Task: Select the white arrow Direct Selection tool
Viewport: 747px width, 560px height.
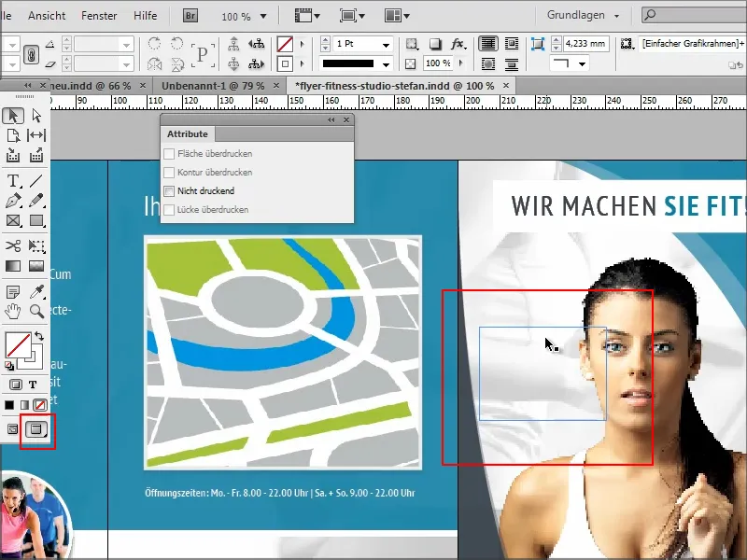Action: pyautogui.click(x=36, y=116)
